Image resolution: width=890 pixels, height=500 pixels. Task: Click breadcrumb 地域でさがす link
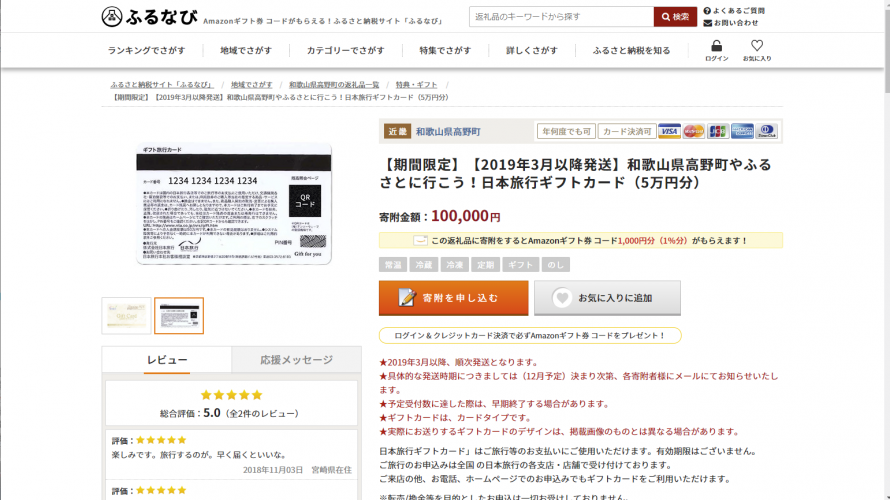251,85
